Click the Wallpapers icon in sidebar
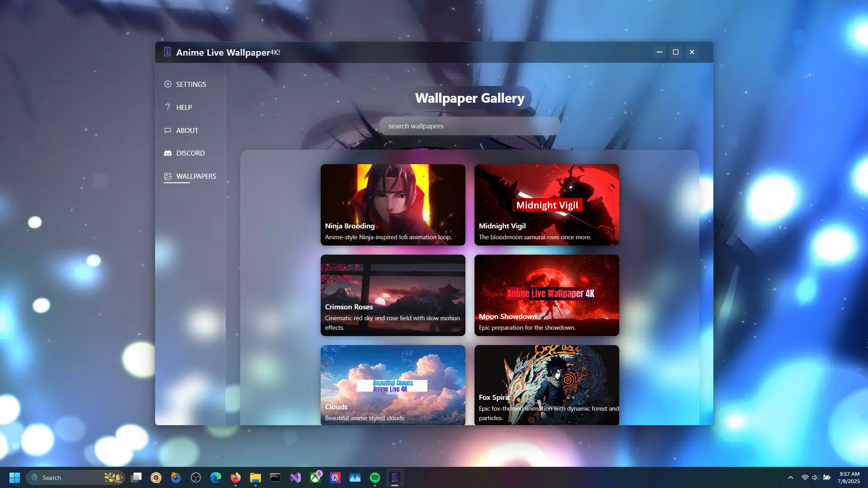The height and width of the screenshot is (488, 868). pyautogui.click(x=168, y=176)
